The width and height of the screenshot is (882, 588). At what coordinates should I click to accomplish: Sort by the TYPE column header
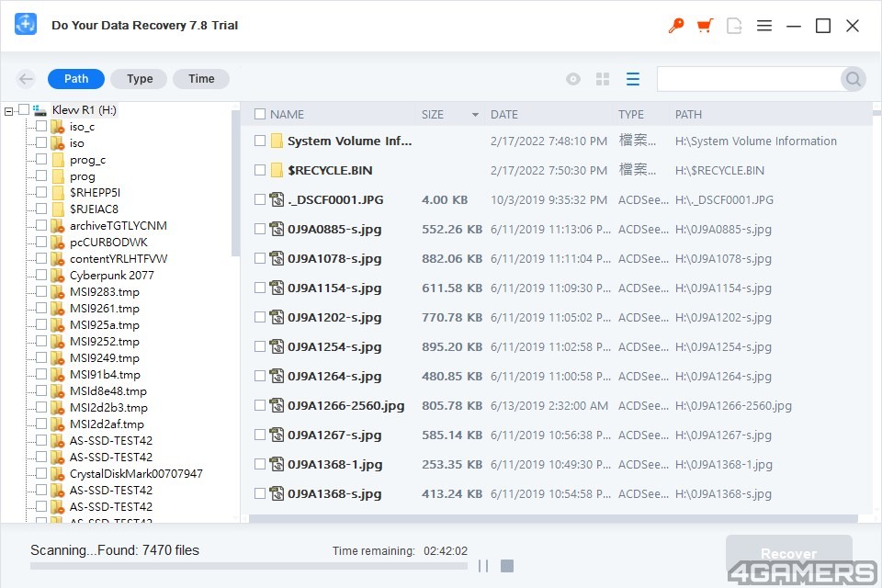(630, 115)
